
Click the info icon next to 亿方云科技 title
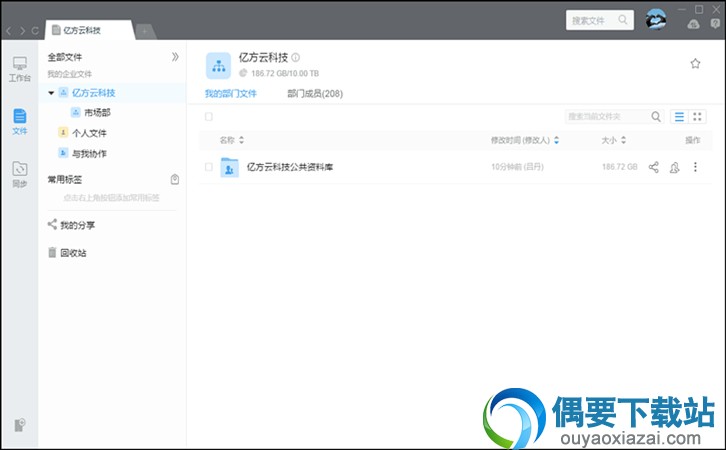click(x=295, y=57)
